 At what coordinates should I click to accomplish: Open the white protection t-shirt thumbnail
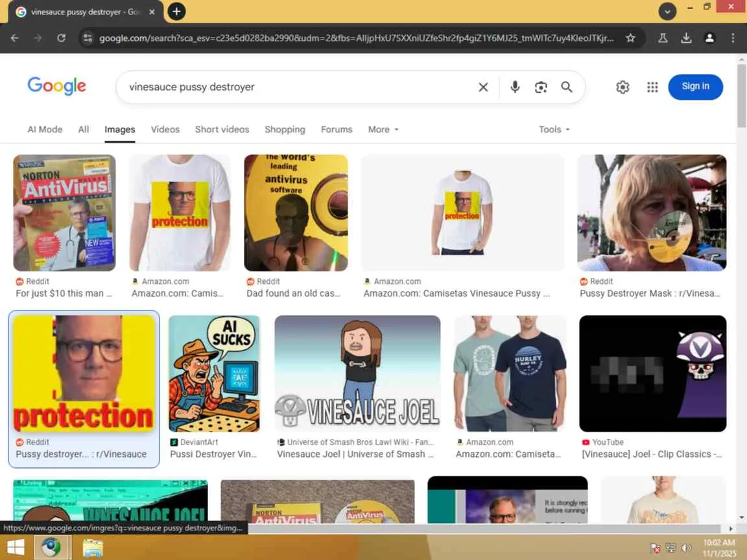coord(180,213)
